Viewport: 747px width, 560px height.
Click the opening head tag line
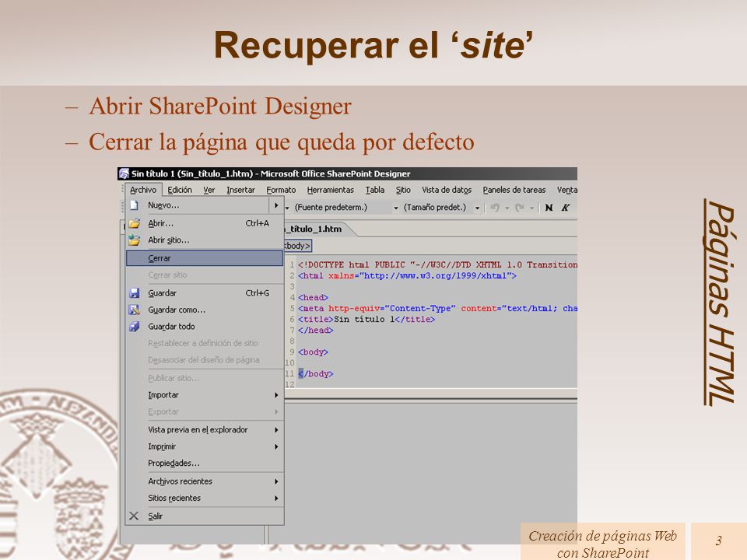(x=313, y=297)
